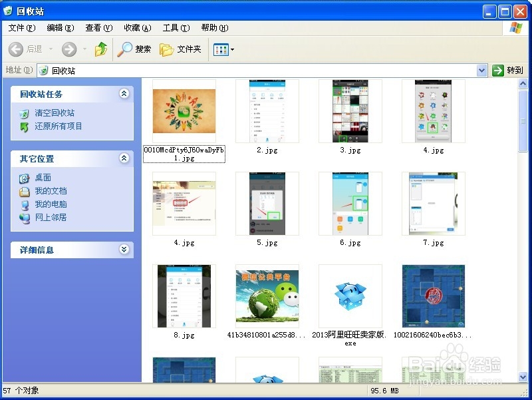Click the restore all items icon
Viewport: 532px width, 400px height.
point(24,127)
